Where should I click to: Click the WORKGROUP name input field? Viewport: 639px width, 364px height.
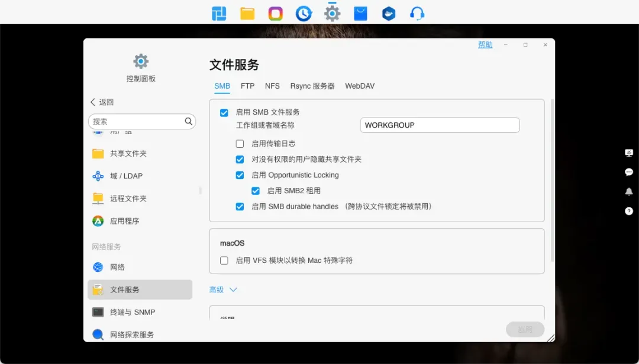pyautogui.click(x=440, y=125)
